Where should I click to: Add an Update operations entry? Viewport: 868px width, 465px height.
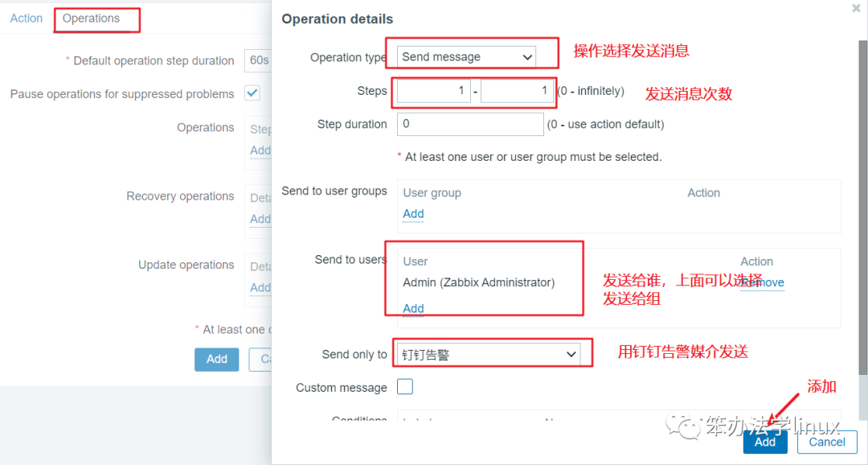pyautogui.click(x=260, y=288)
